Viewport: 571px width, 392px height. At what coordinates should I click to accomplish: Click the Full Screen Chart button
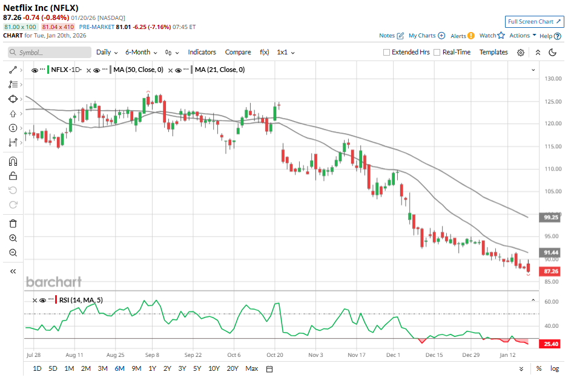tap(533, 22)
